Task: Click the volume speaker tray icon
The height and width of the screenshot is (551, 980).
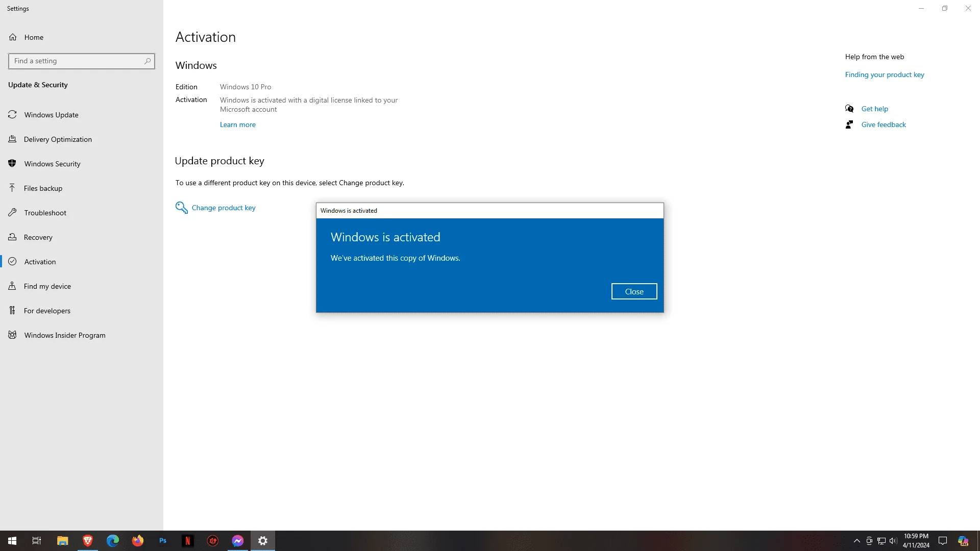Action: [x=893, y=541]
